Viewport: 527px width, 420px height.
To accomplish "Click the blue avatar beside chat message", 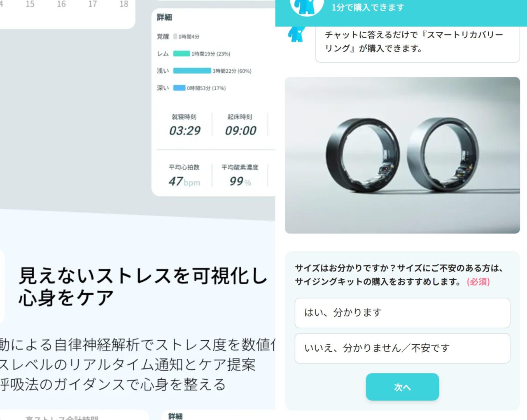I will pyautogui.click(x=296, y=34).
